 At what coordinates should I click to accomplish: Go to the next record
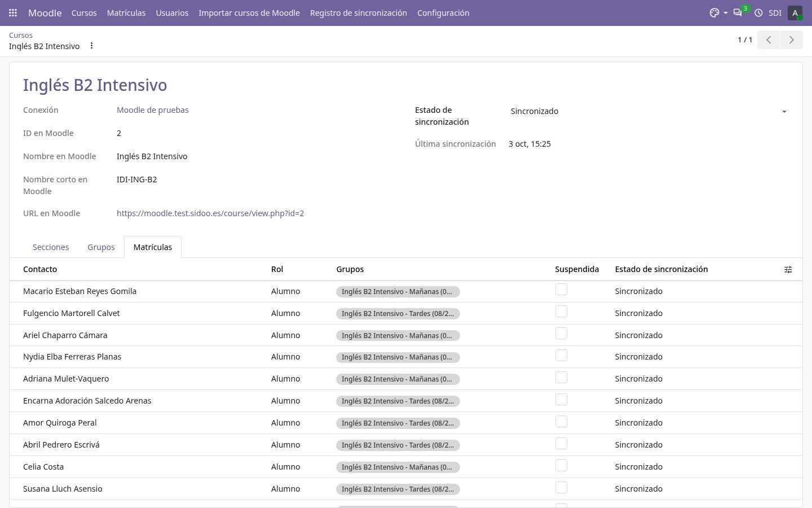792,40
